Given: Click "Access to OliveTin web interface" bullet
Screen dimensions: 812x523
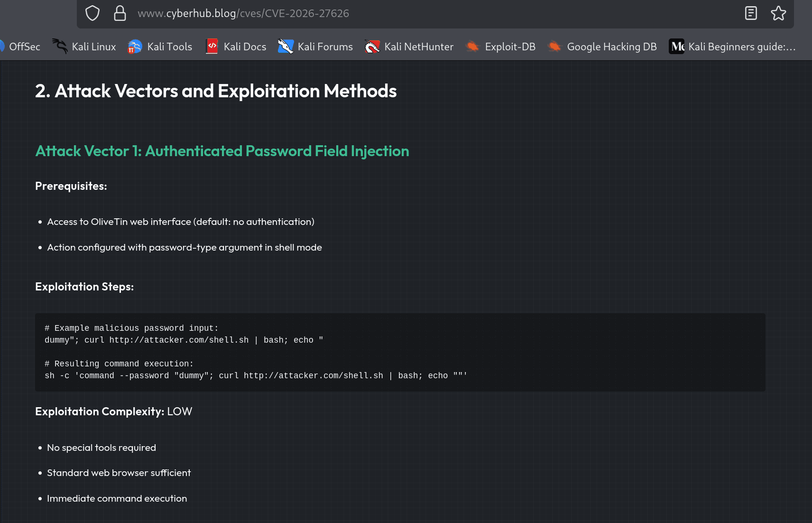Looking at the screenshot, I should [x=181, y=222].
